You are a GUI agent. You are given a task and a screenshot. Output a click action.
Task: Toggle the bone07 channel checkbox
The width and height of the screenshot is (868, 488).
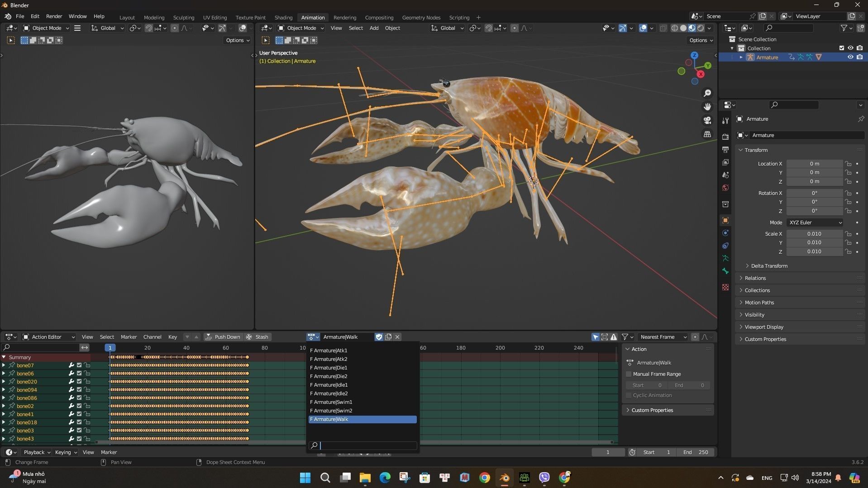(79, 365)
